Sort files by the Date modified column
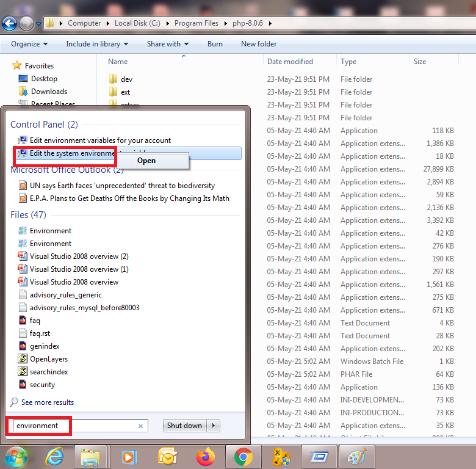The width and height of the screenshot is (476, 469). [x=290, y=62]
